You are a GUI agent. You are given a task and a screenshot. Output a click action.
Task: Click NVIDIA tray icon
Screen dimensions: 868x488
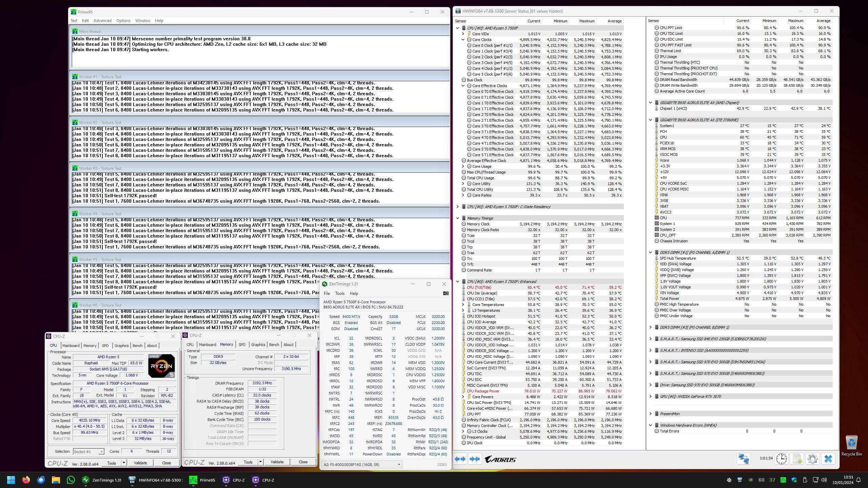coord(751,480)
